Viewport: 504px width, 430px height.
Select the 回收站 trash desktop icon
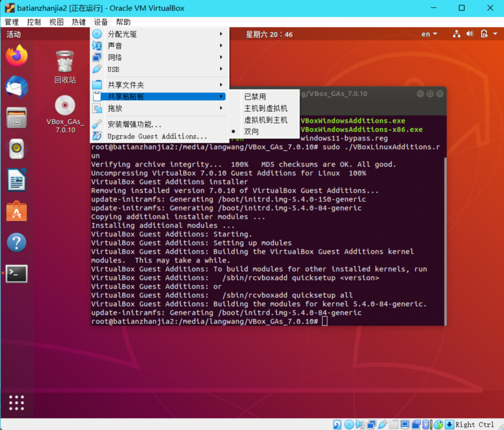pyautogui.click(x=65, y=67)
